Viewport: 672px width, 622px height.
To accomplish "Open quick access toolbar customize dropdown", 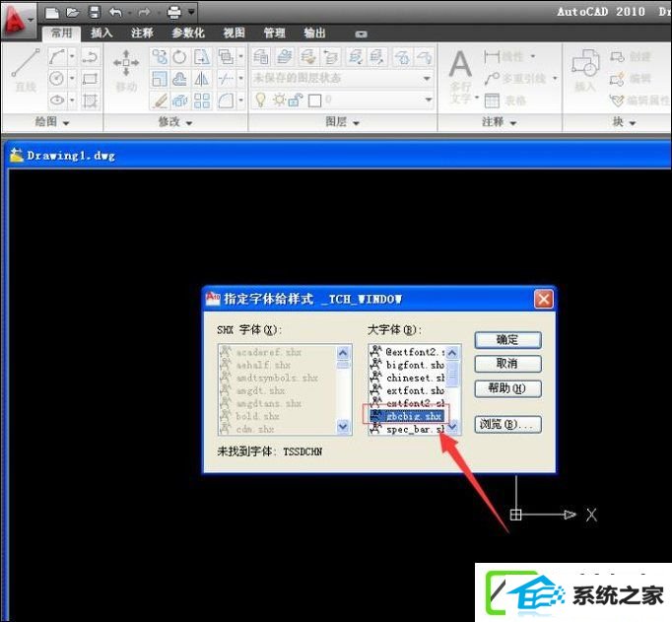I will point(191,12).
